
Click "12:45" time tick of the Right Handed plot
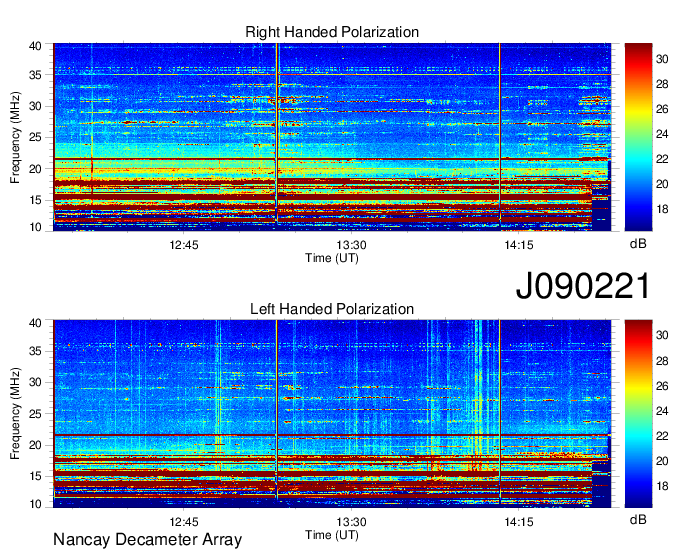pyautogui.click(x=184, y=245)
